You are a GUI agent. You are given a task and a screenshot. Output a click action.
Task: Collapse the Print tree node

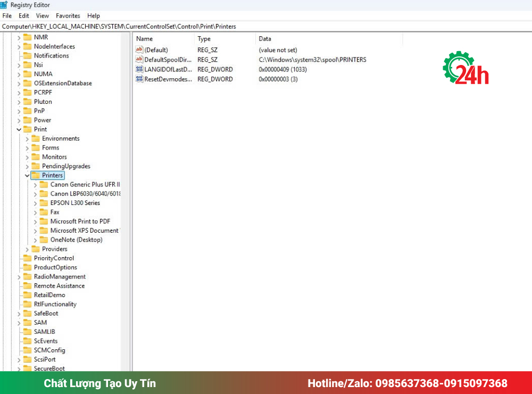19,129
